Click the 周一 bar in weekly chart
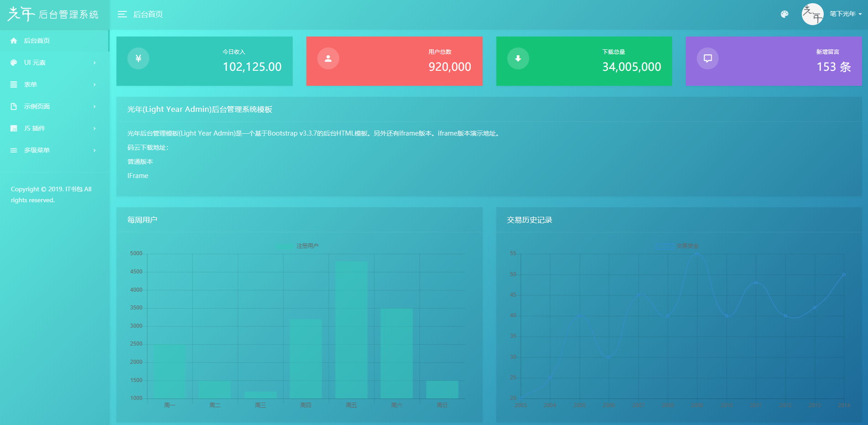This screenshot has height=425, width=868. pos(169,372)
